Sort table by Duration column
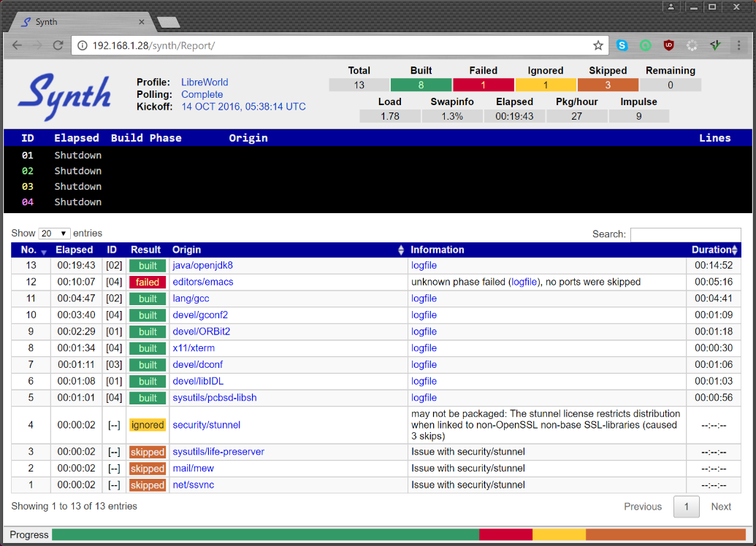756x546 pixels. 714,250
